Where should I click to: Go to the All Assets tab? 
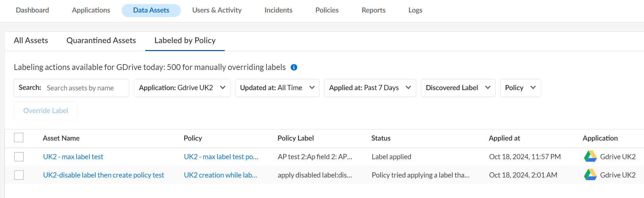(31, 41)
